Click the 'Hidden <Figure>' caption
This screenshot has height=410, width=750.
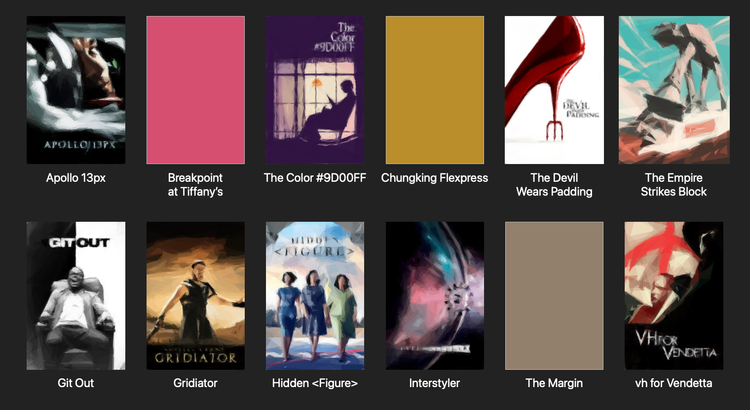point(315,383)
